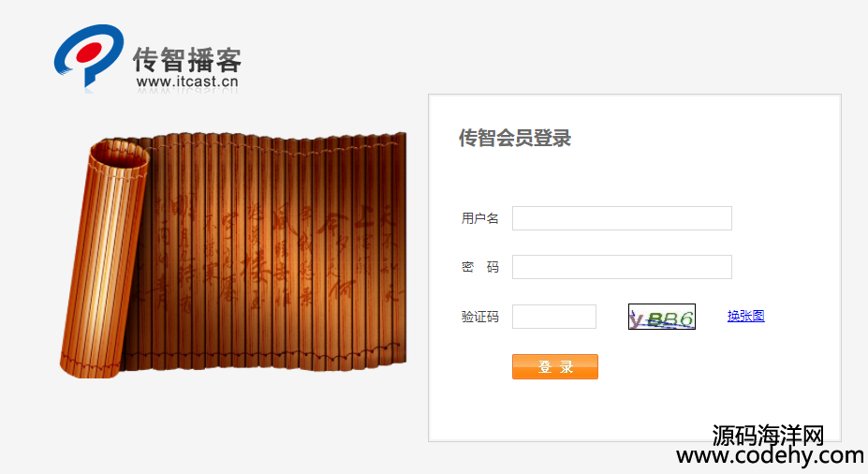Click the www.codehy.com watermark URL
The image size is (868, 474).
(770, 455)
